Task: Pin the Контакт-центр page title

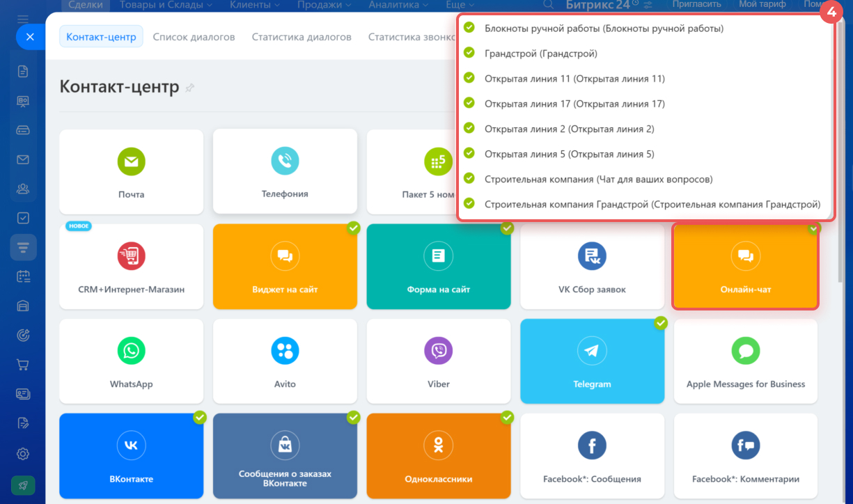Action: tap(189, 88)
